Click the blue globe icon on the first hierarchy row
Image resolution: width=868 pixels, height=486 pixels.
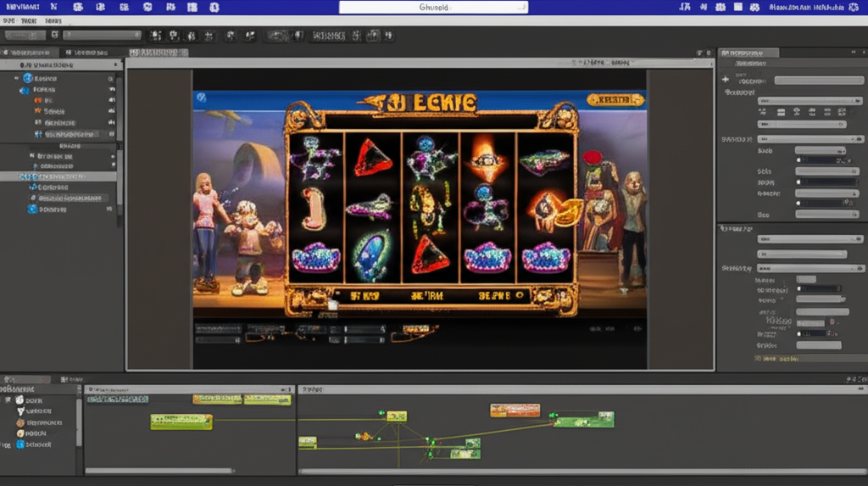(x=27, y=78)
